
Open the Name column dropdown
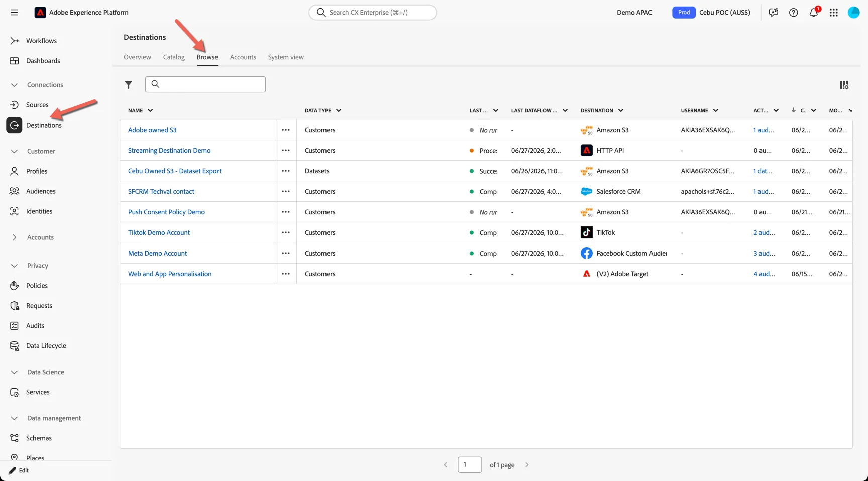tap(150, 110)
